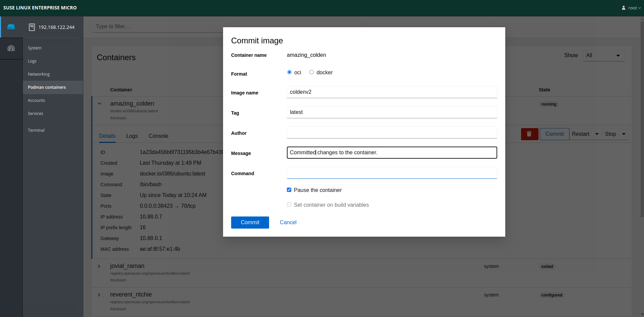Open the Stop dropdown arrow
Screen dimensions: 644x317
pyautogui.click(x=624, y=134)
